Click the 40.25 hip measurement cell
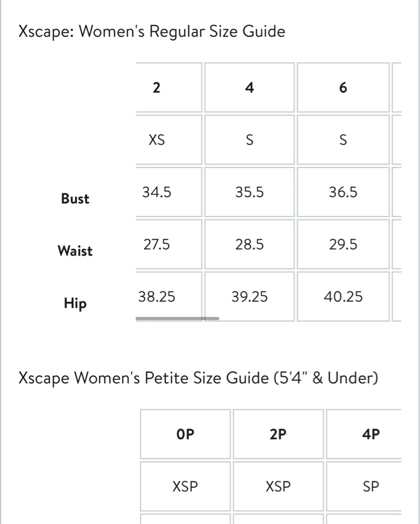This screenshot has height=524, width=420. pos(343,297)
